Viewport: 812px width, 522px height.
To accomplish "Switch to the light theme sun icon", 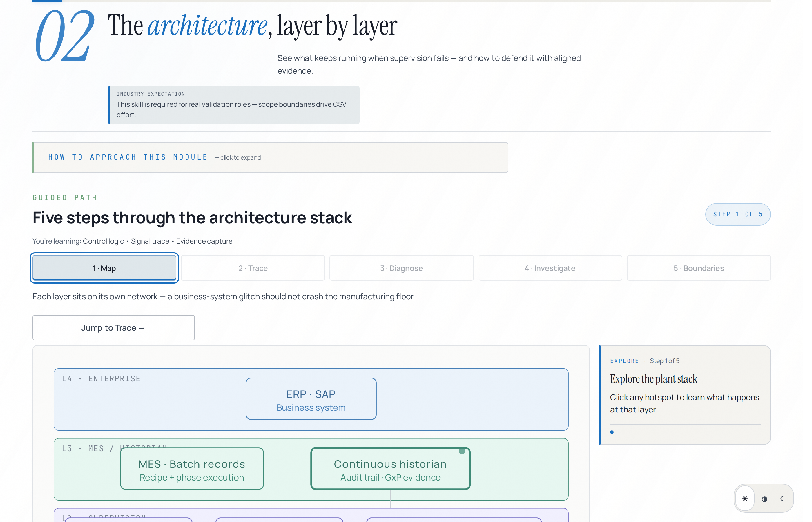I will click(744, 499).
